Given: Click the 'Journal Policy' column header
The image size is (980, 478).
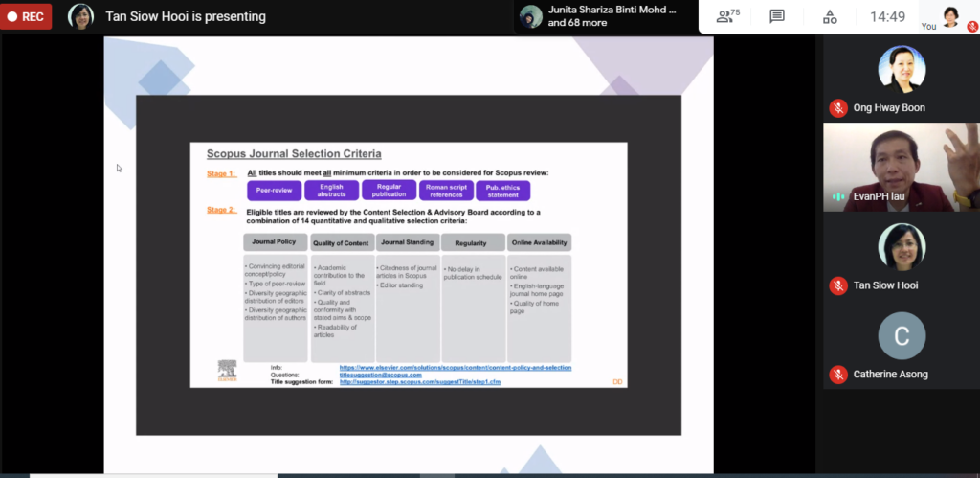Looking at the screenshot, I should 275,242.
